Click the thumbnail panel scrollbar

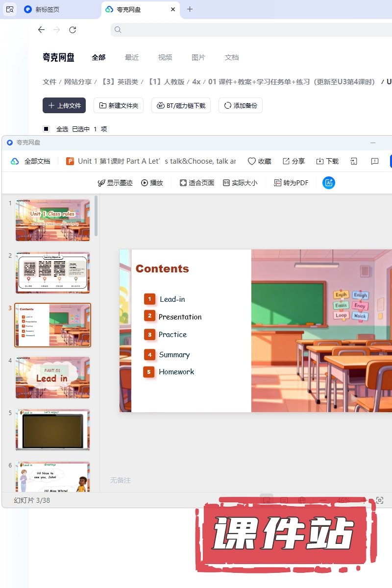coord(96,216)
